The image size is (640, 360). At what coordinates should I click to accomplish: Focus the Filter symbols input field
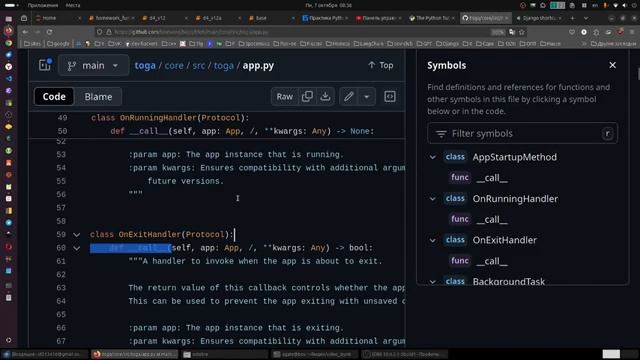coord(522,133)
